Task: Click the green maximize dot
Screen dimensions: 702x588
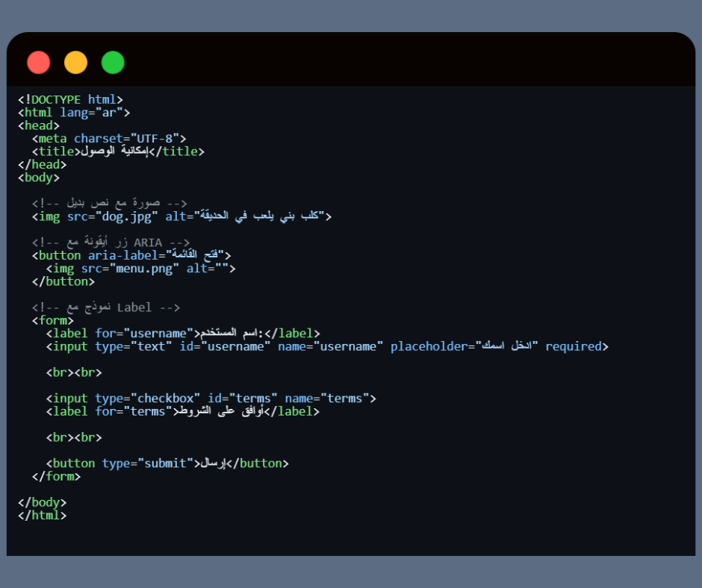Action: pyautogui.click(x=113, y=63)
